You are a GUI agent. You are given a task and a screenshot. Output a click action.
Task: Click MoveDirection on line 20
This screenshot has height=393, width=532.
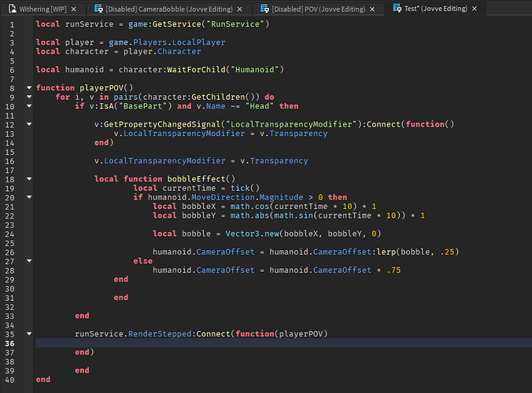(x=223, y=197)
